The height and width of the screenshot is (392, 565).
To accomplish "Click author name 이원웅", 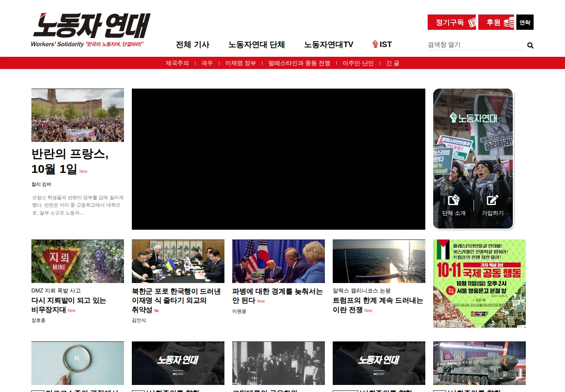I will coord(239,311).
